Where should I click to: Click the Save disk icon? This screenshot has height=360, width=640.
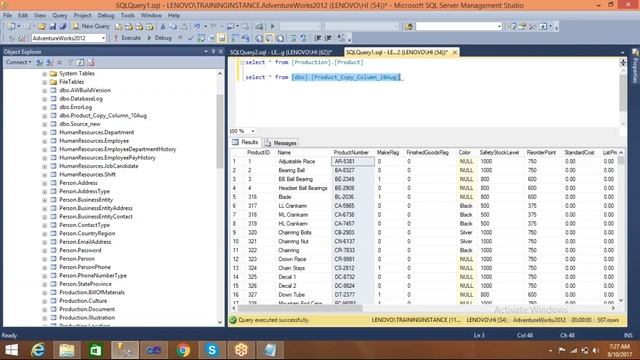tap(53, 27)
